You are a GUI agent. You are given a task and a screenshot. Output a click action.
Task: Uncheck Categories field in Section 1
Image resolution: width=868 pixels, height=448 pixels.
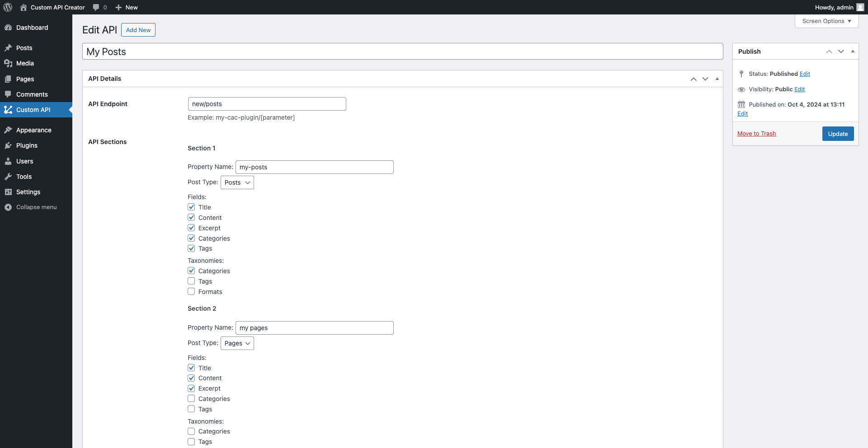[x=191, y=238]
